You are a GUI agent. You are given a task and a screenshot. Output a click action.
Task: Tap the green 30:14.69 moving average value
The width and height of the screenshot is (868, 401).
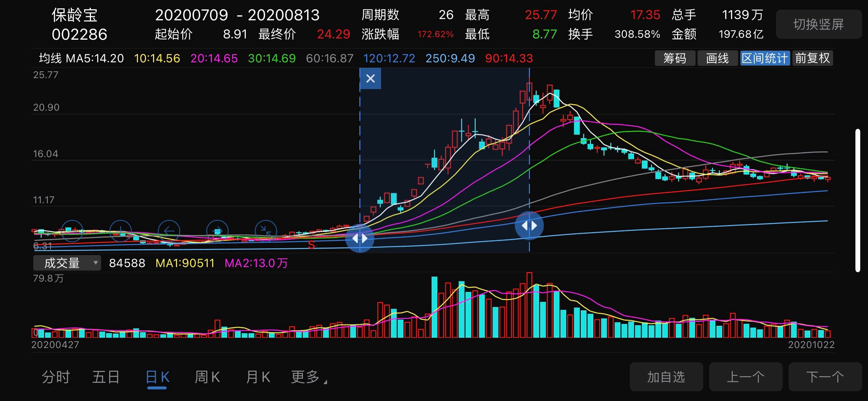[x=272, y=58]
